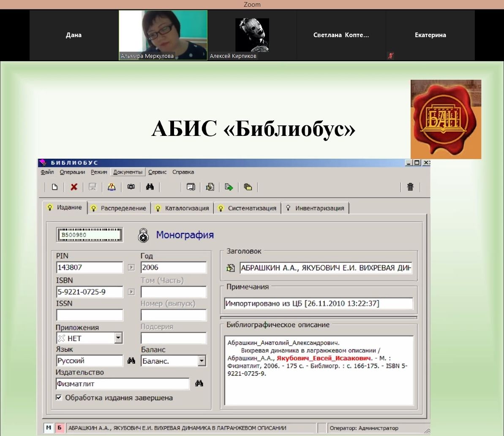Open the Документы menu

click(x=128, y=172)
